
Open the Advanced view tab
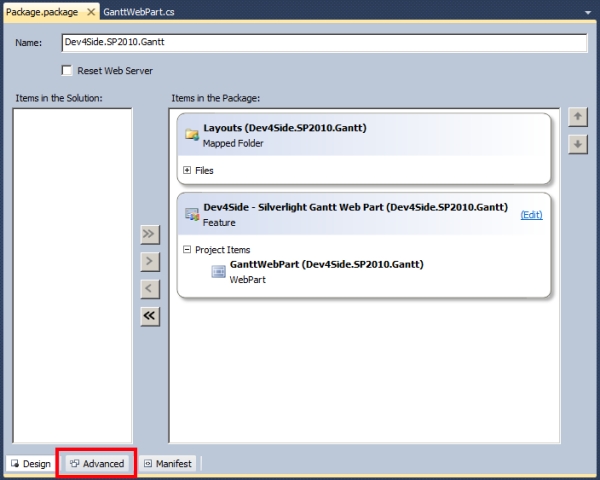click(97, 464)
